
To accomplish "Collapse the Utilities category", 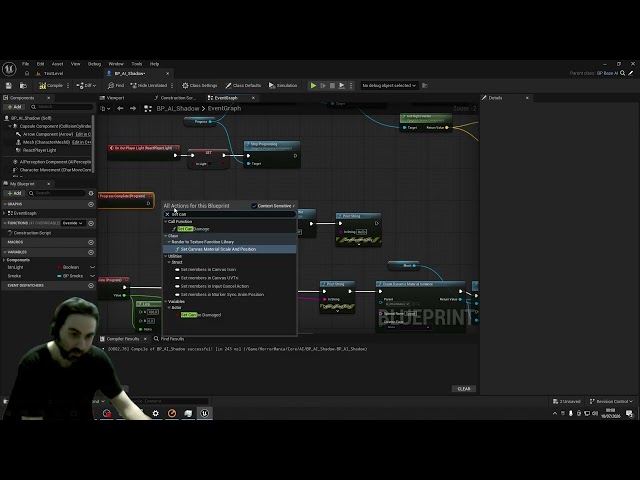I will (x=166, y=256).
